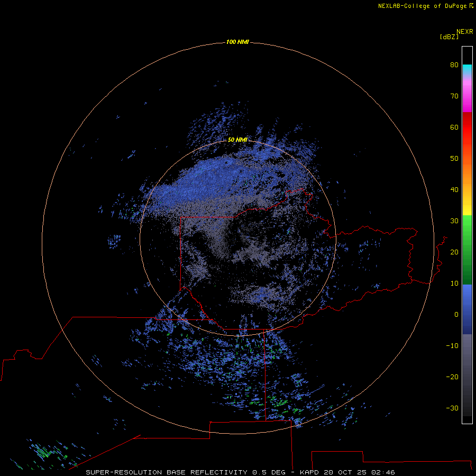Click the 0 dBZ scale value
This screenshot has height=476, width=476.
click(x=456, y=315)
